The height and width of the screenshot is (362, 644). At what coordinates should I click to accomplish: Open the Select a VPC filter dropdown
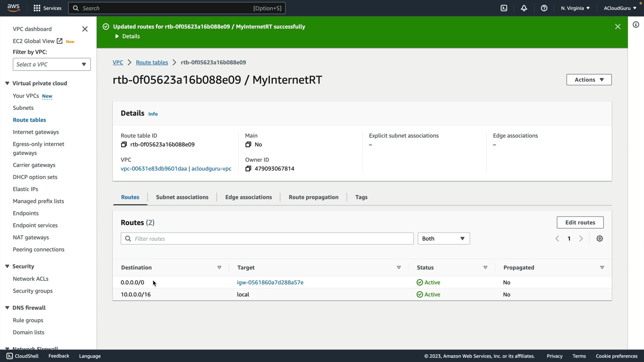(52, 64)
